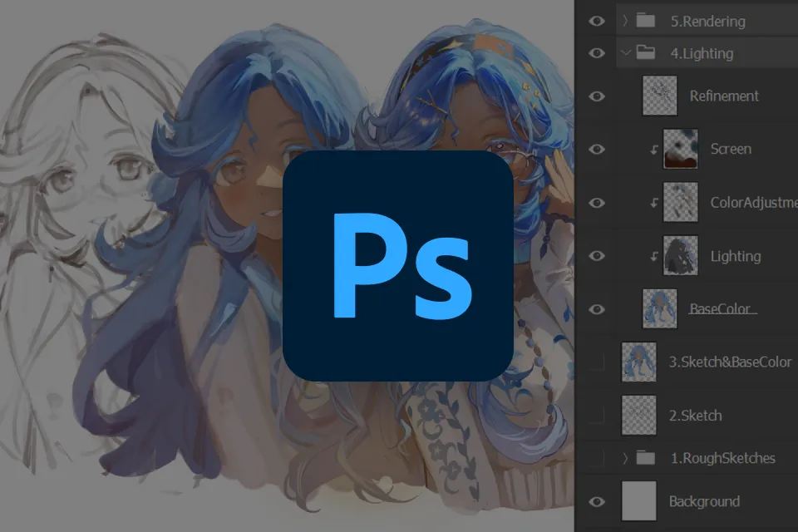Hide the 4.Lighting group
Screen dimensions: 798x532
click(597, 53)
